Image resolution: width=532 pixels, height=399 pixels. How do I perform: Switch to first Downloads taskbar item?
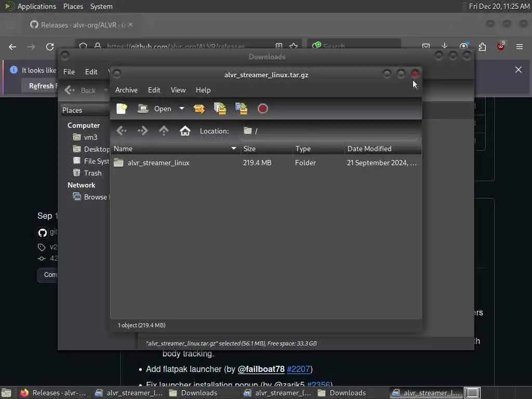click(193, 393)
